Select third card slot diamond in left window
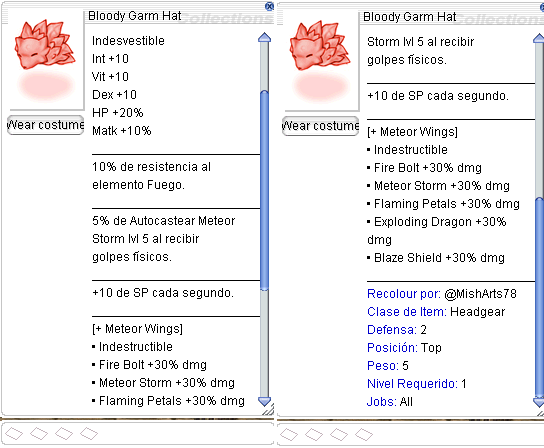 coord(64,433)
